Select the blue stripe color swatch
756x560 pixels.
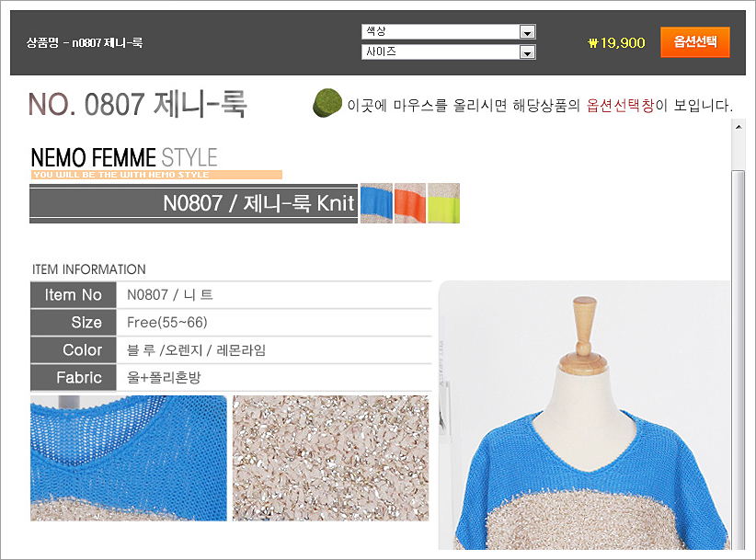tap(376, 203)
